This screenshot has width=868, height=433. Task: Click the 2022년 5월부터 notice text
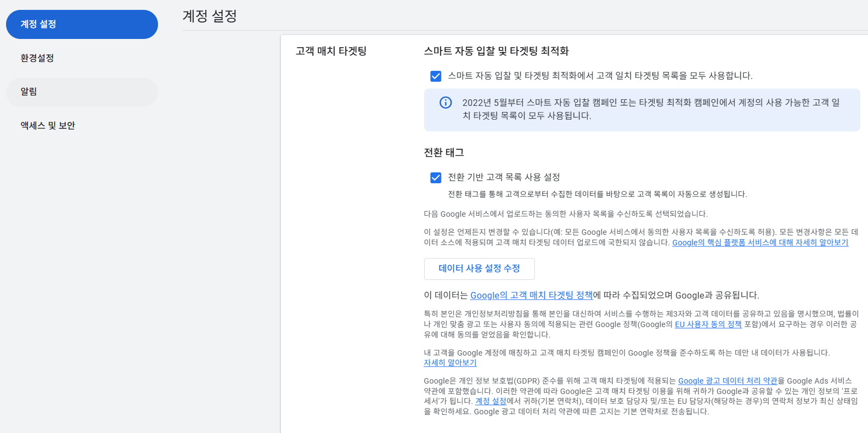tap(651, 109)
